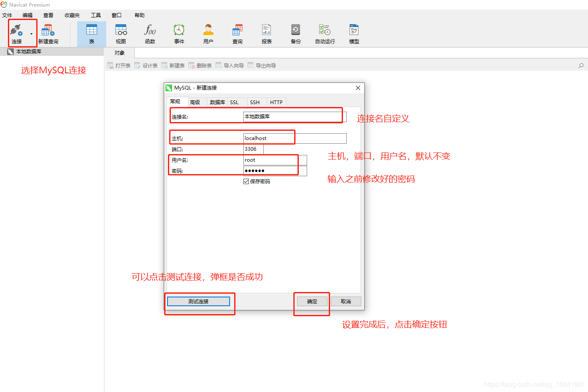Click Import Wizard (导入向导) in object toolbar
The height and width of the screenshot is (392, 588).
230,65
